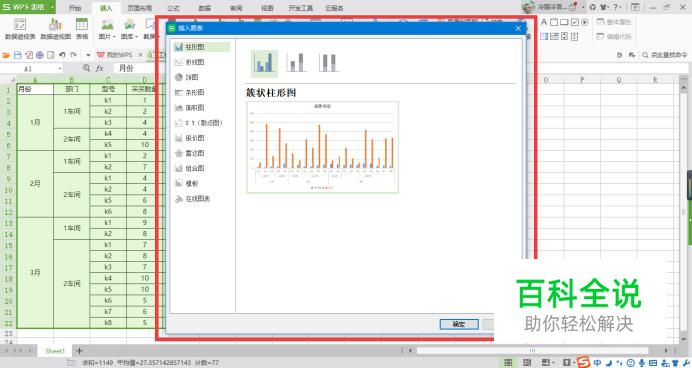692x368 pixels.
Task: Insert checkbox form control
Action: coord(575,22)
